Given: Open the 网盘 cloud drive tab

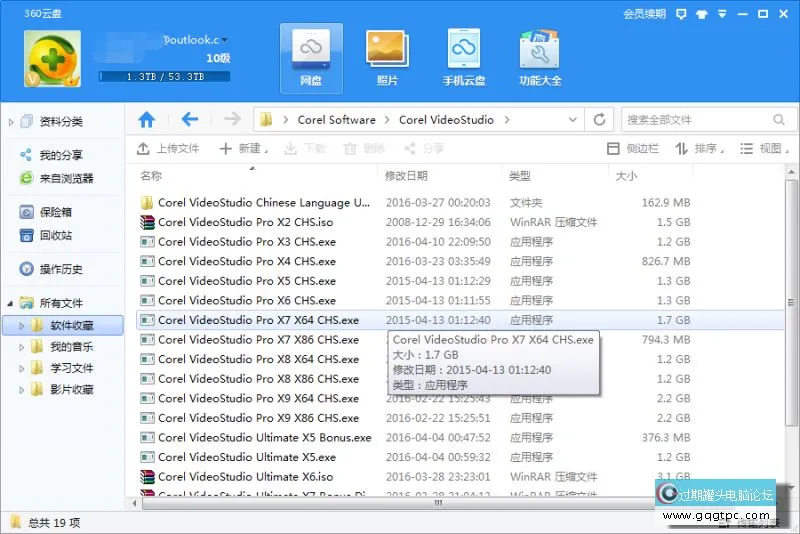Looking at the screenshot, I should point(311,58).
